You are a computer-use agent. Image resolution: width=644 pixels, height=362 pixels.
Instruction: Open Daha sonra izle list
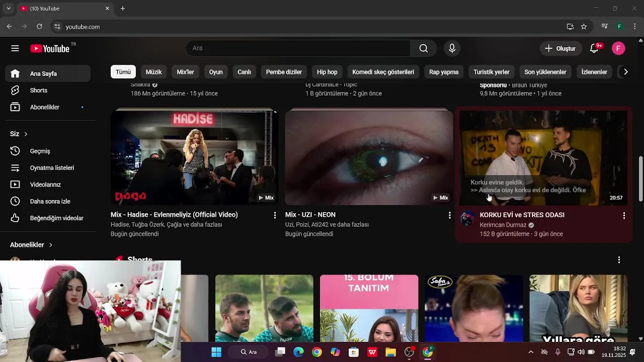48,201
